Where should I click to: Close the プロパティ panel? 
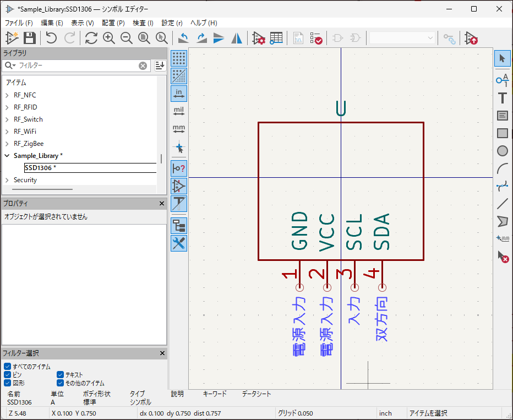click(x=162, y=204)
